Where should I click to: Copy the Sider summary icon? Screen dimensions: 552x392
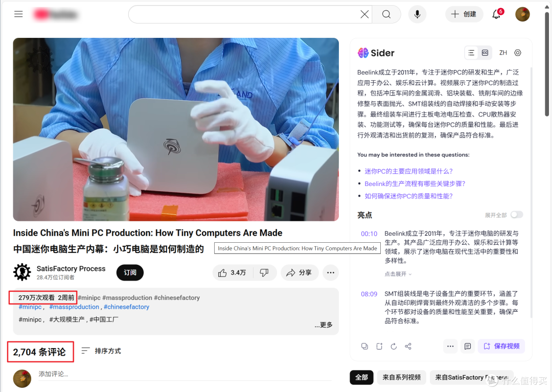pos(365,346)
